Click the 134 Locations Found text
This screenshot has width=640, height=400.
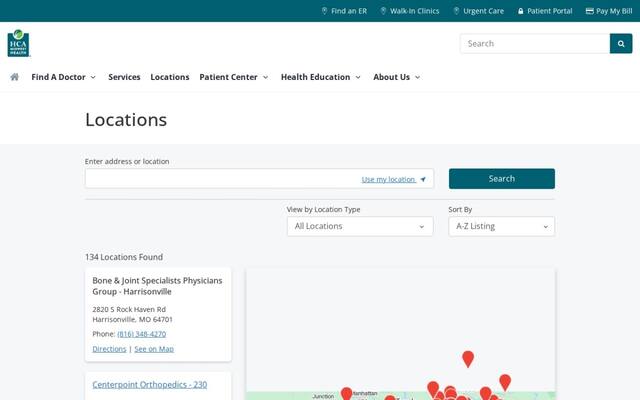124,257
